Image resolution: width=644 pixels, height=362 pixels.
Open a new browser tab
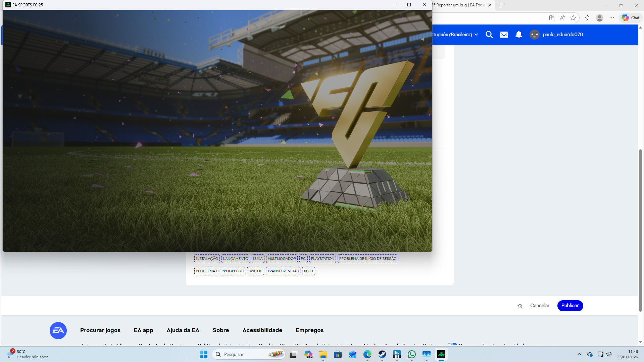pyautogui.click(x=501, y=5)
